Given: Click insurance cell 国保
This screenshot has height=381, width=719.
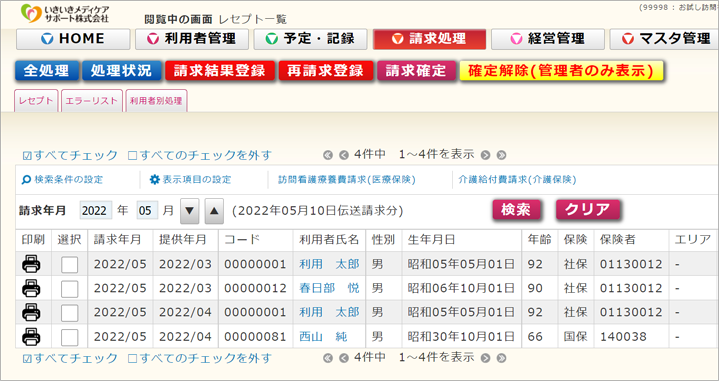Looking at the screenshot, I should pyautogui.click(x=575, y=337).
